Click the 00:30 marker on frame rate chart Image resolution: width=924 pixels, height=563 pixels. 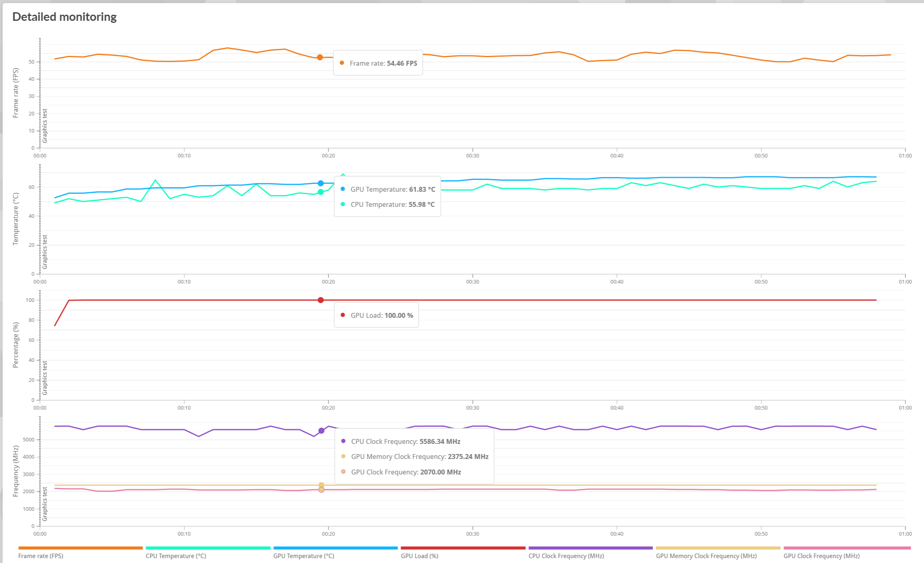472,155
